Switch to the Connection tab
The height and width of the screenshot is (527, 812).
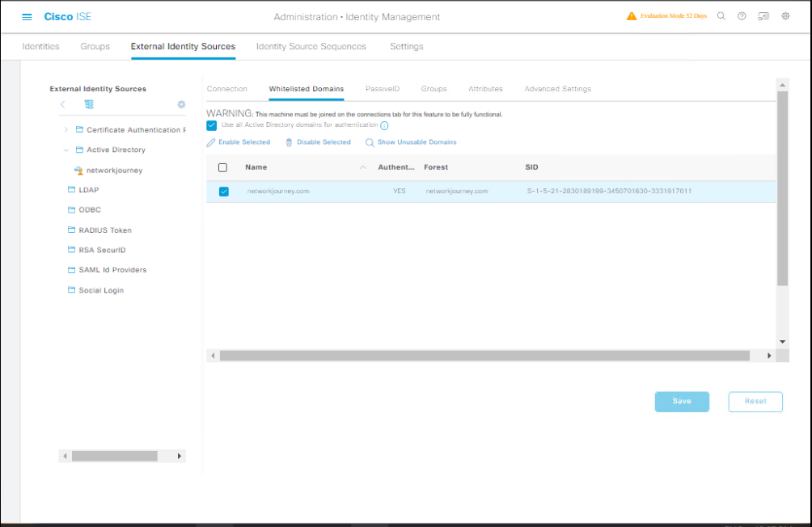click(226, 89)
